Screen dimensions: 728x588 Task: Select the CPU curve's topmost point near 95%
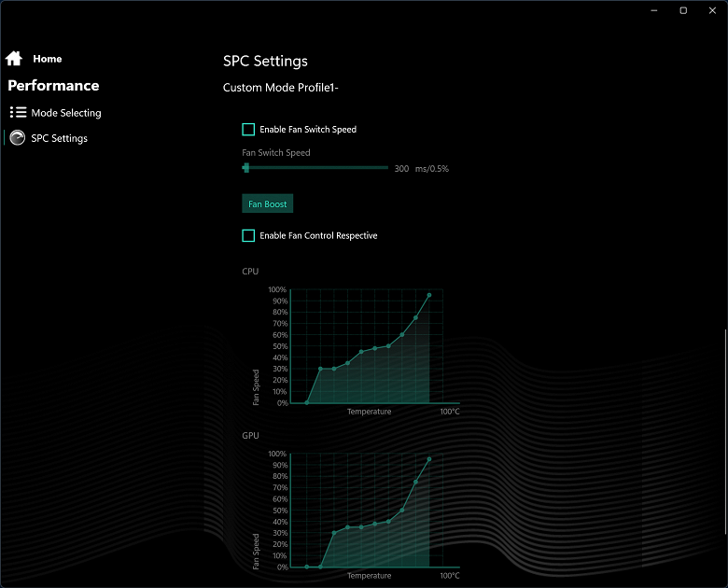point(429,295)
